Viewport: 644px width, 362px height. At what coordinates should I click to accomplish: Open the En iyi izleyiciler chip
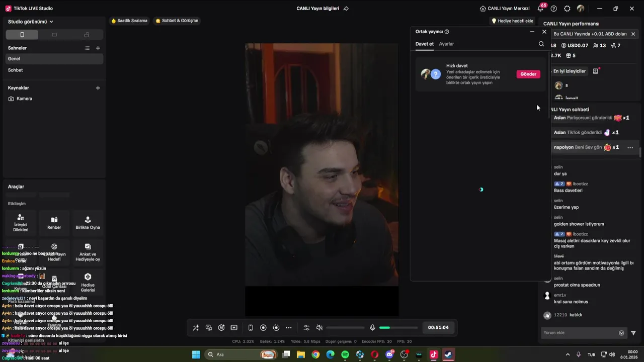[569, 71]
